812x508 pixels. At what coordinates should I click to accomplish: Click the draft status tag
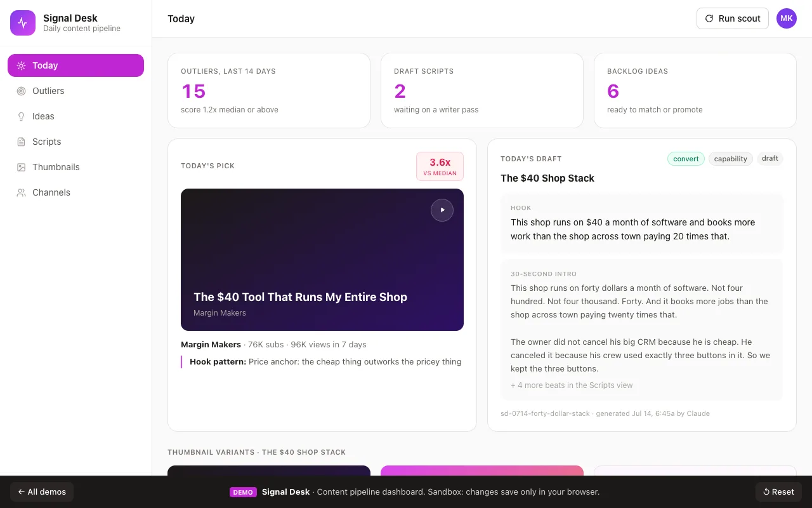tap(770, 159)
